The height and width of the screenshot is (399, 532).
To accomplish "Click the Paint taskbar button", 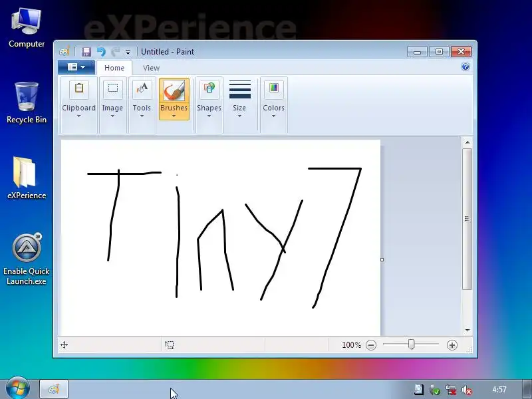I will coord(54,389).
